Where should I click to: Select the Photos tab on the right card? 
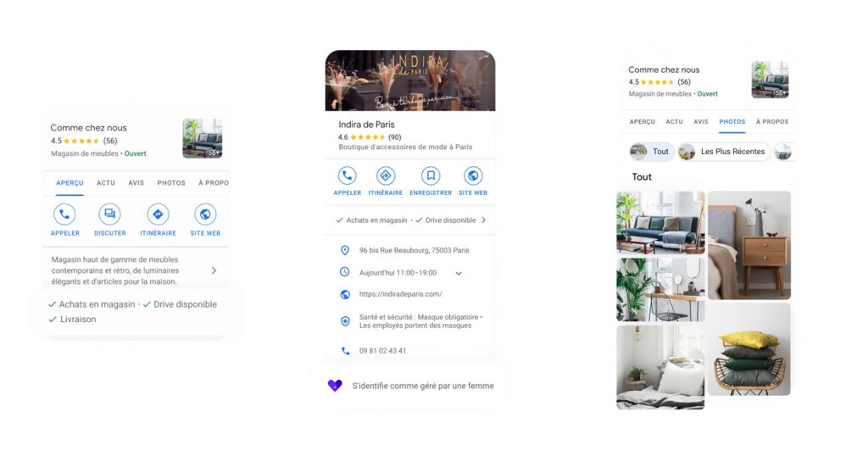point(732,122)
